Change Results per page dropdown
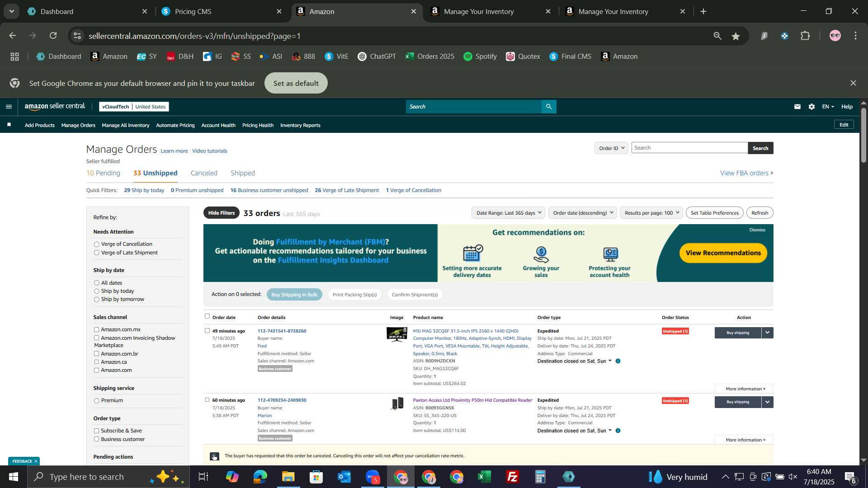The height and width of the screenshot is (488, 868). click(x=651, y=213)
